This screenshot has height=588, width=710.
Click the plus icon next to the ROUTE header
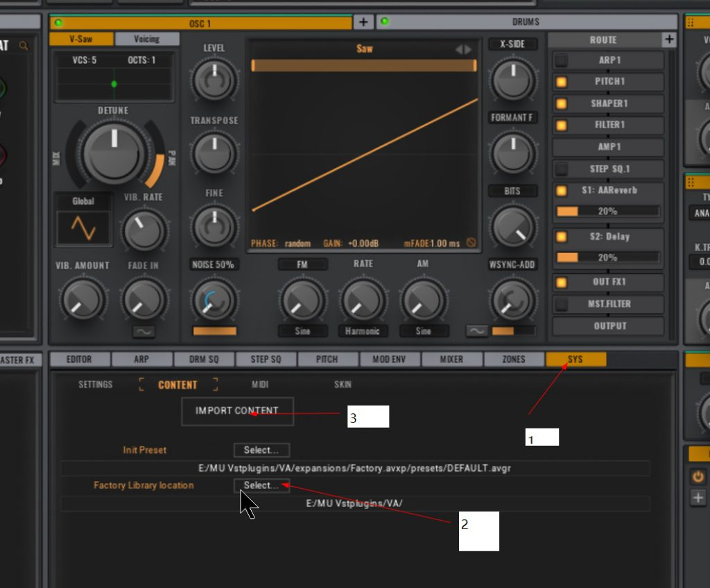[x=669, y=40]
